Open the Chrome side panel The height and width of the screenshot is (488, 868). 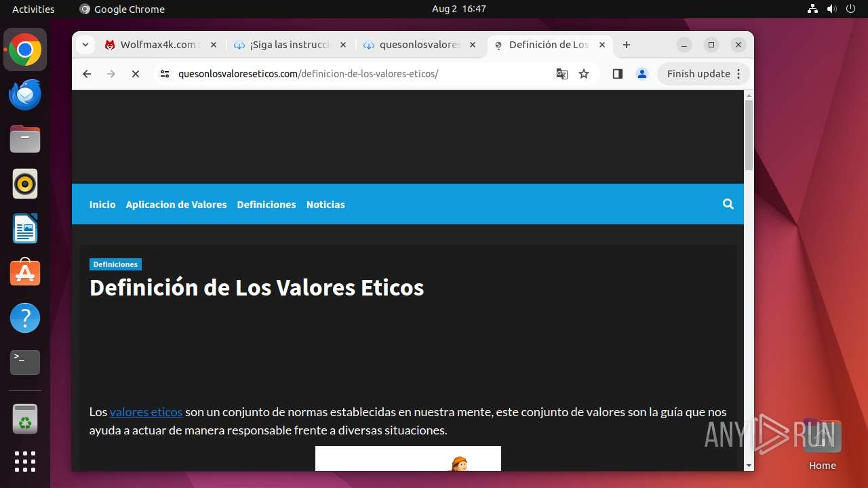point(617,74)
